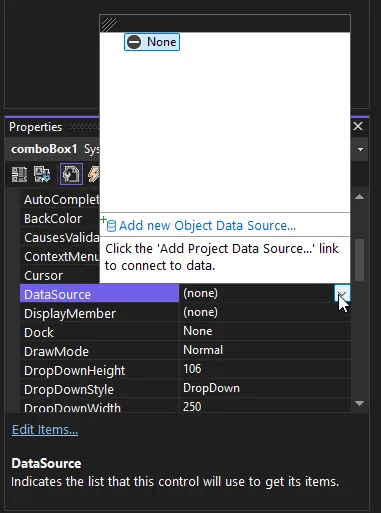Click the property grid scrollbar thumb

[x=359, y=260]
